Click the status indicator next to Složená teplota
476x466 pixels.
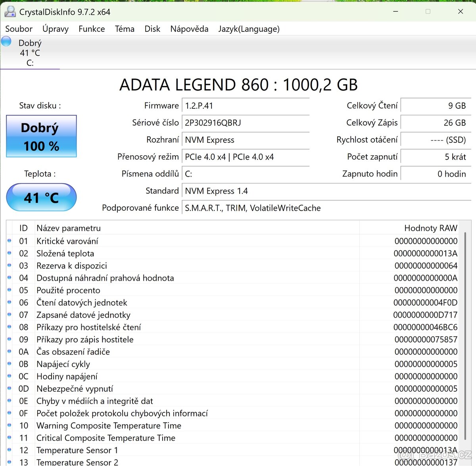(9, 253)
